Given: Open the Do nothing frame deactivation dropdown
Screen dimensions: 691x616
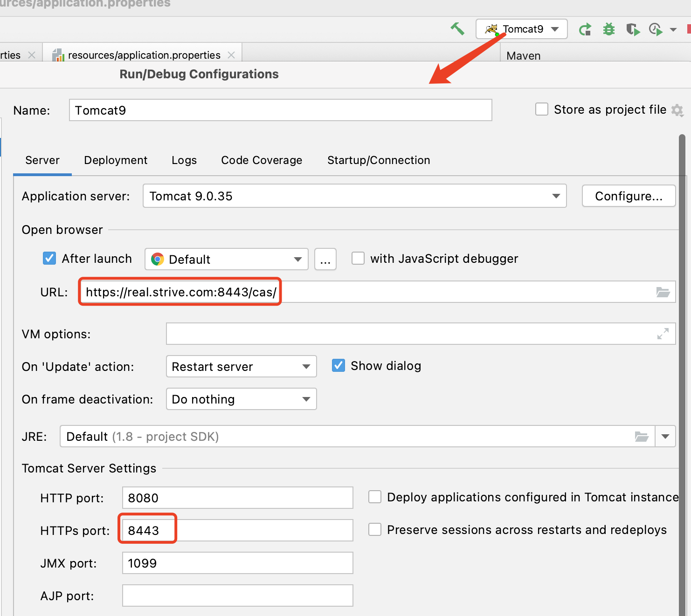Looking at the screenshot, I should point(242,399).
